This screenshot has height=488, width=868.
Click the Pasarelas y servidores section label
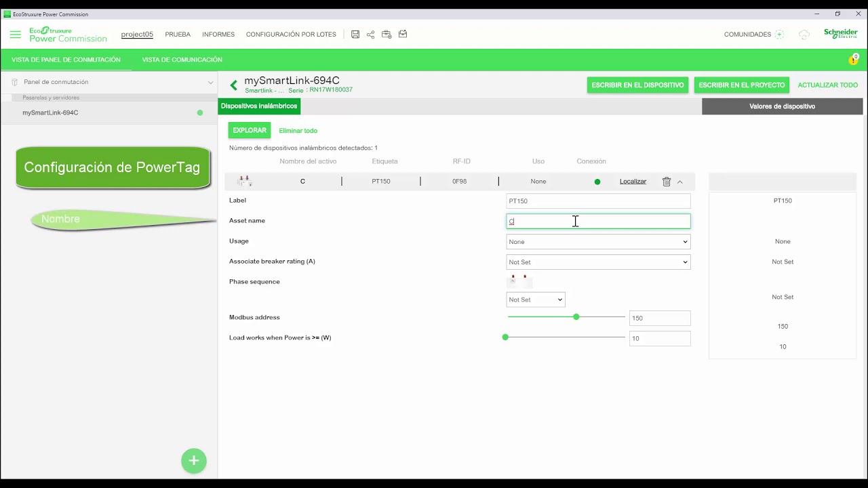(51, 98)
